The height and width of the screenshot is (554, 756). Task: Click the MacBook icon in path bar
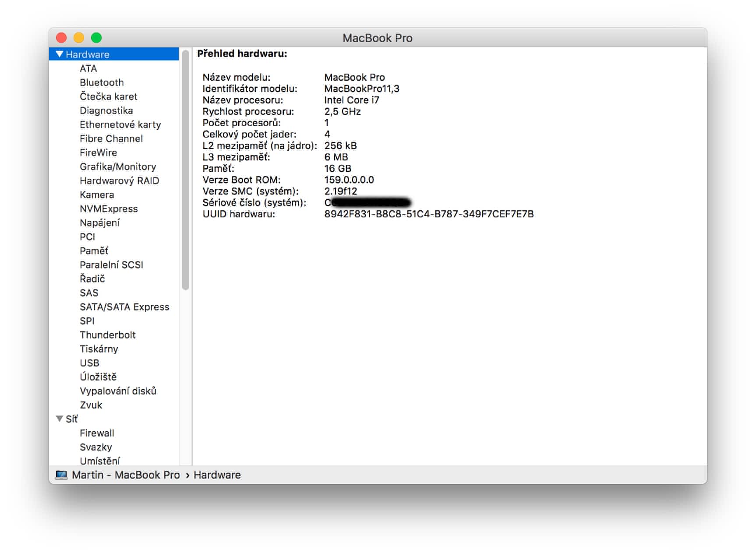point(61,475)
